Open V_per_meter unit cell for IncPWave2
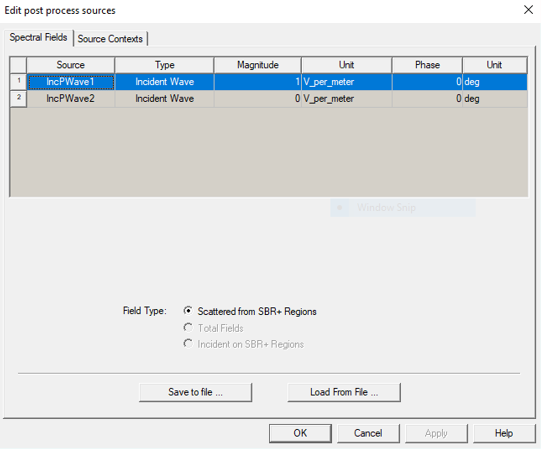Image resolution: width=541 pixels, height=449 pixels. pos(347,99)
